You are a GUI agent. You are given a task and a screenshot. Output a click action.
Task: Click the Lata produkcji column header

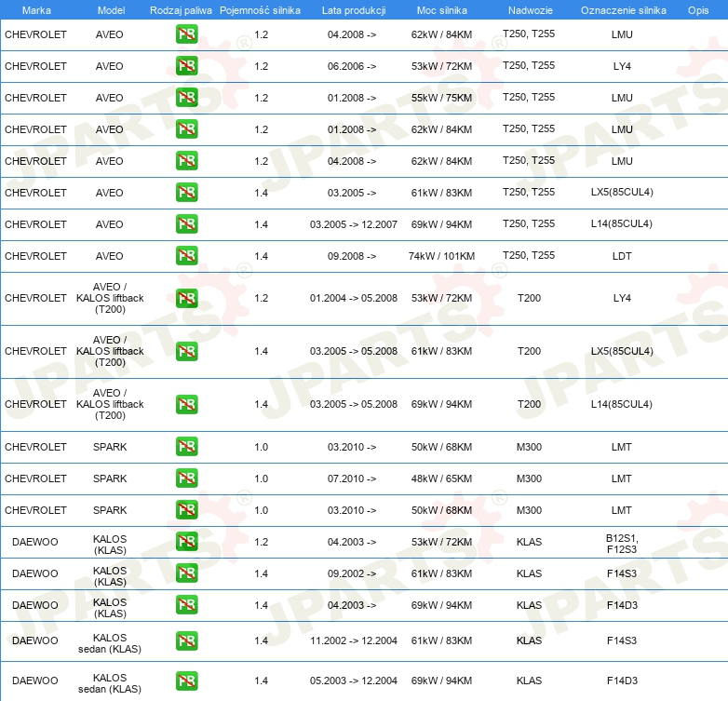point(354,10)
